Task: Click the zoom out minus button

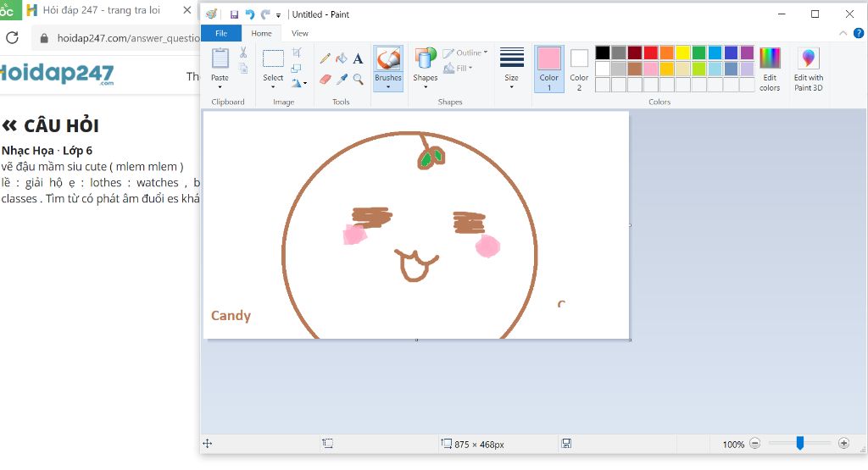Action: 755,444
